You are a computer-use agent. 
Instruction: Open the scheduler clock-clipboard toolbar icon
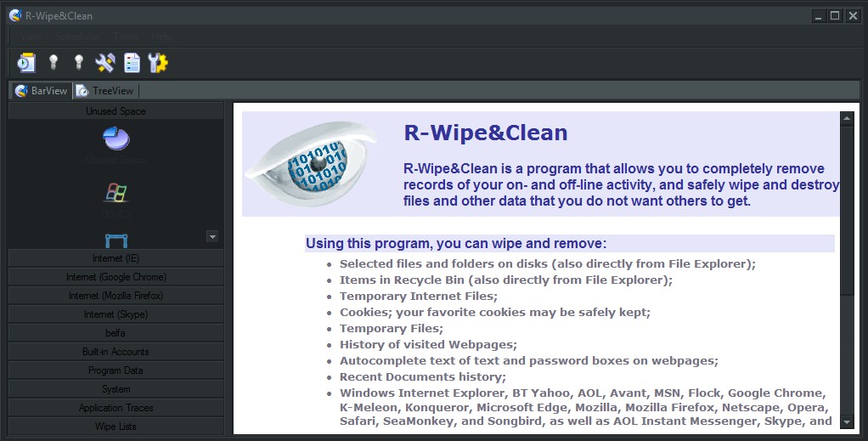click(x=26, y=63)
